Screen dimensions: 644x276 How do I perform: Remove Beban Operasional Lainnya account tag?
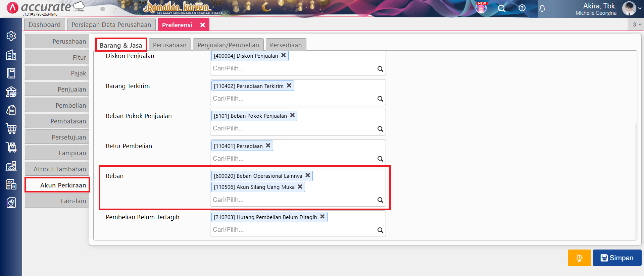point(308,175)
